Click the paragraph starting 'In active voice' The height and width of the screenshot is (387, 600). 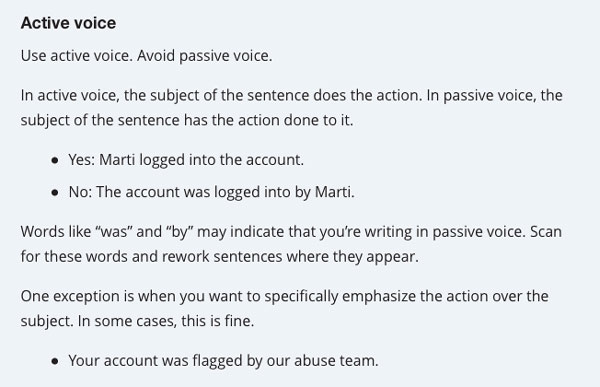click(292, 108)
